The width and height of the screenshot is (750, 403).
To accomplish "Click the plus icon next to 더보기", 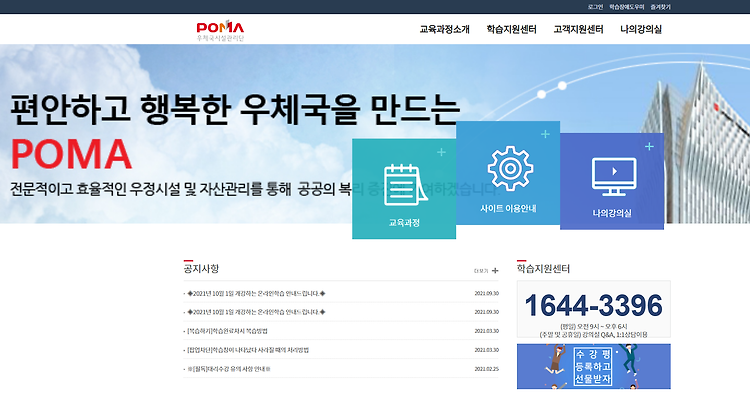I will [495, 271].
